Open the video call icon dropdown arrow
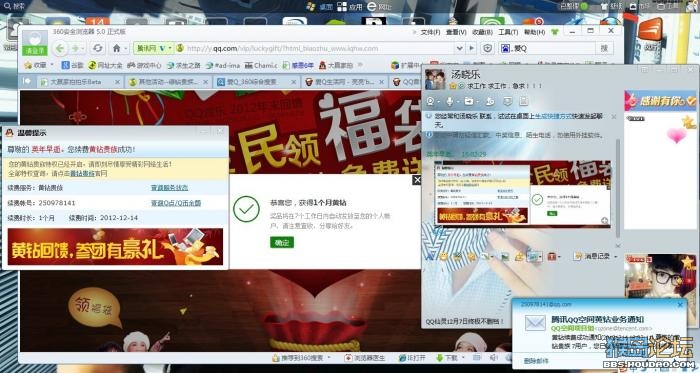Viewport: 700px width, 373px height. tap(439, 102)
